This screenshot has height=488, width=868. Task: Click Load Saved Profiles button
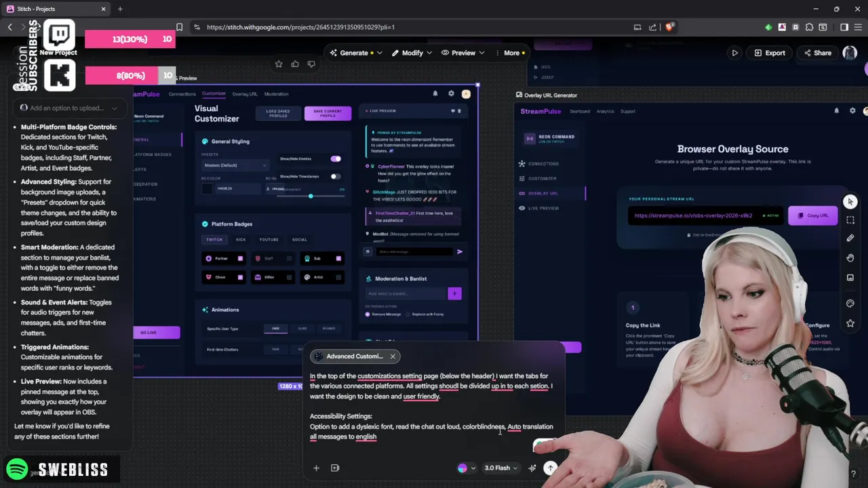278,113
